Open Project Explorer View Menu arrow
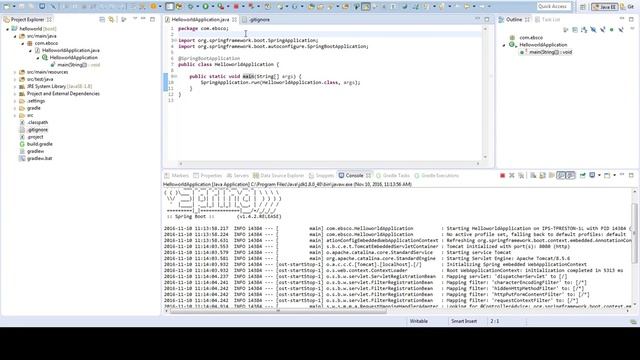640x360 pixels. pos(135,19)
